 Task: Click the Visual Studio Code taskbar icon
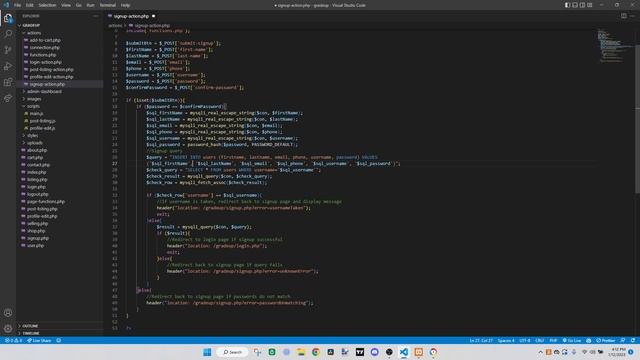pyautogui.click(x=404, y=352)
